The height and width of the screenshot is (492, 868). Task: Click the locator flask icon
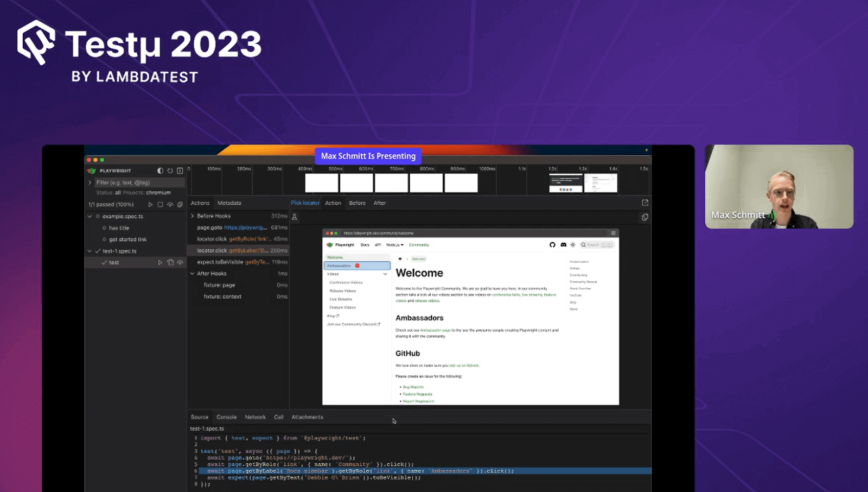295,217
